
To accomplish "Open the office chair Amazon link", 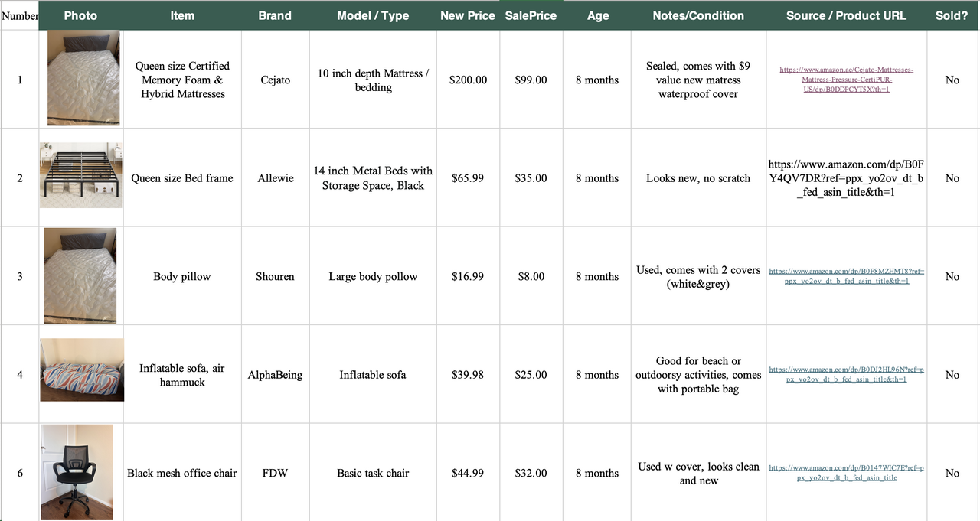I will [846, 473].
